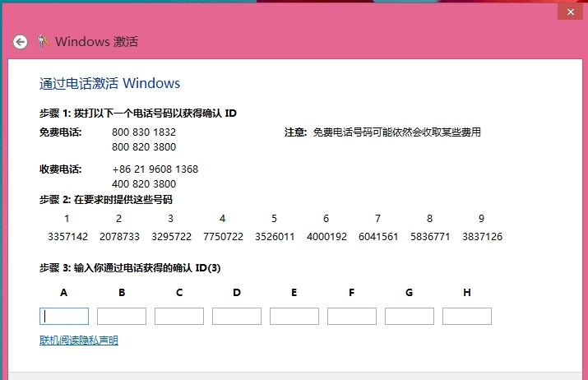588x380 pixels.
Task: Click installation ID group 2078733
Action: [119, 237]
